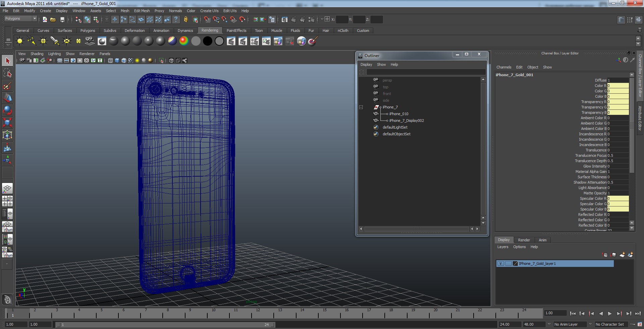
Task: Open the anim layer dropdown arrow
Action: click(549, 324)
